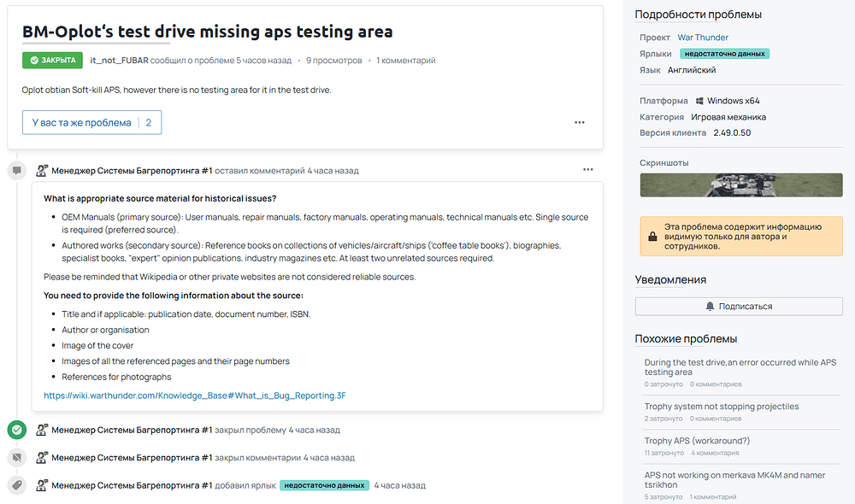
Task: Click the speech bubble comment icon in timeline
Action: click(16, 170)
